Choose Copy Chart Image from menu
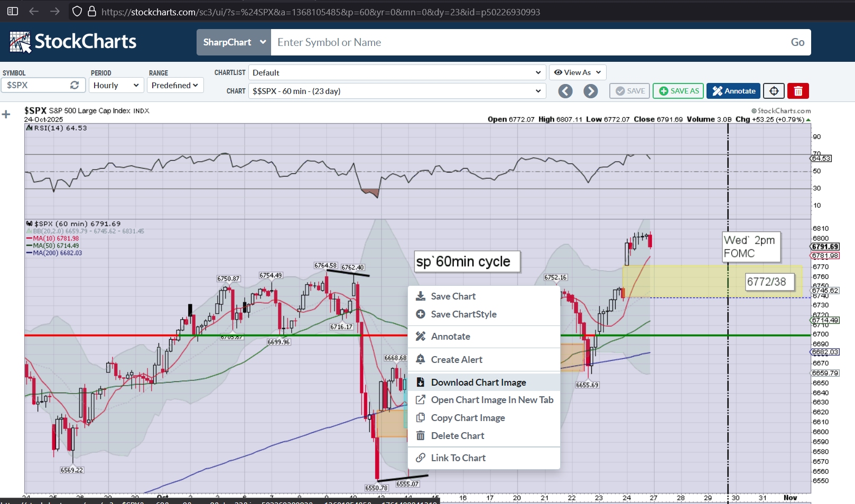The height and width of the screenshot is (504, 855). [468, 418]
